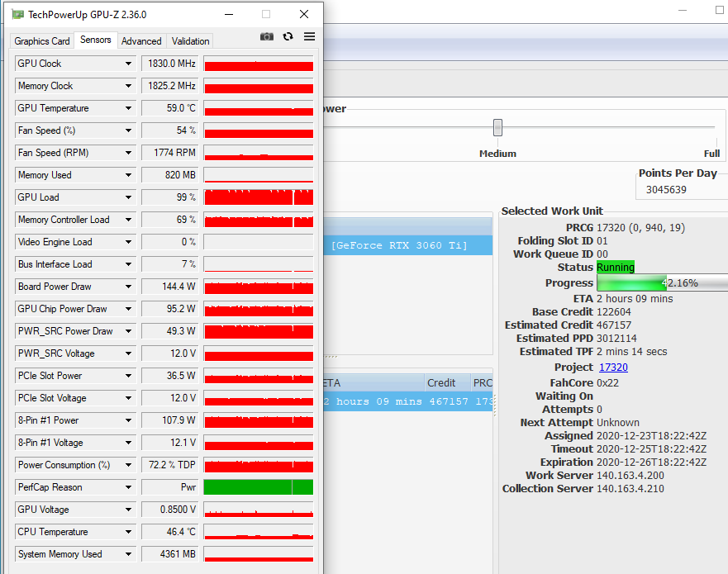This screenshot has width=728, height=574.
Task: Expand the GPU Chip Power Draw dropdown
Action: coord(129,309)
